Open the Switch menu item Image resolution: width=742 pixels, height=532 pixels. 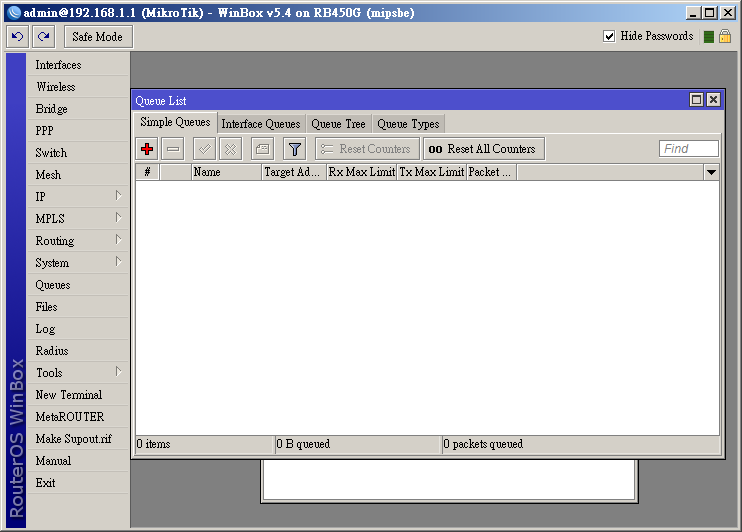coord(78,153)
